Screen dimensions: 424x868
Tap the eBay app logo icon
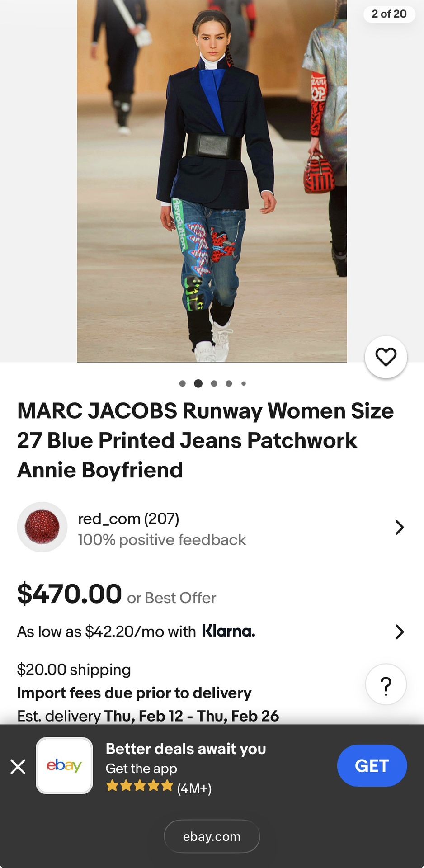click(64, 765)
